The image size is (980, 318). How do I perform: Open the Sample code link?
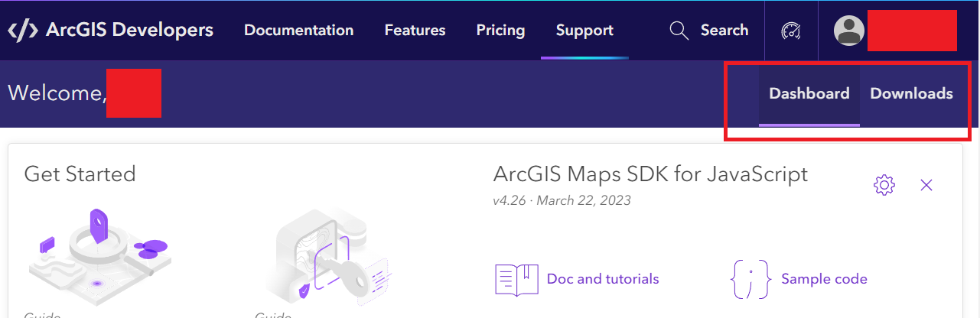(824, 279)
